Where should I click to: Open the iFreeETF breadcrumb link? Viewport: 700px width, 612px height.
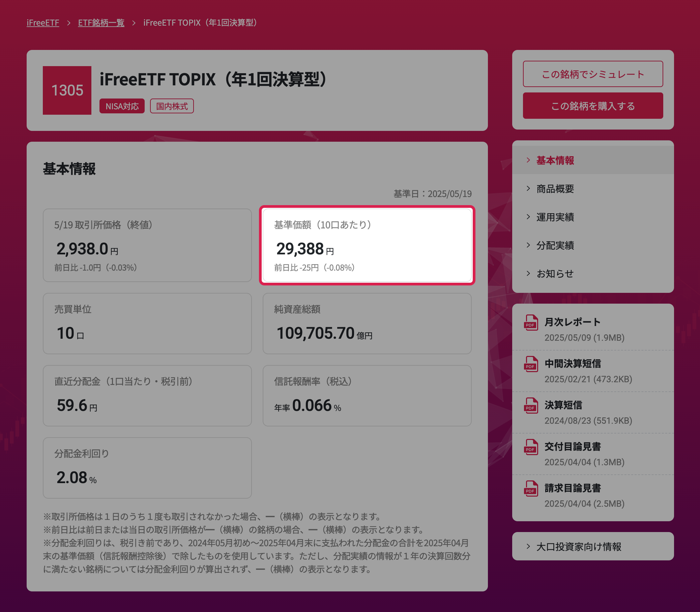[43, 23]
